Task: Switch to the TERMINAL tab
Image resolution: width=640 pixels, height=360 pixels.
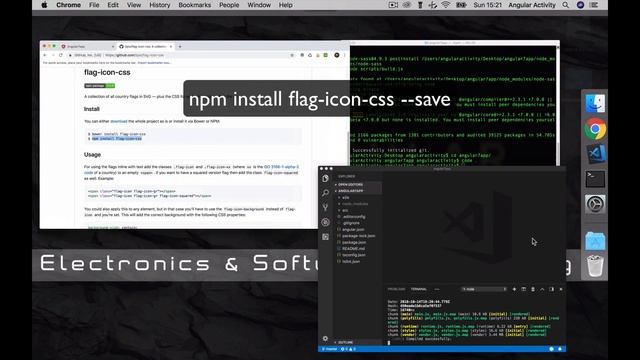Action: 419,289
